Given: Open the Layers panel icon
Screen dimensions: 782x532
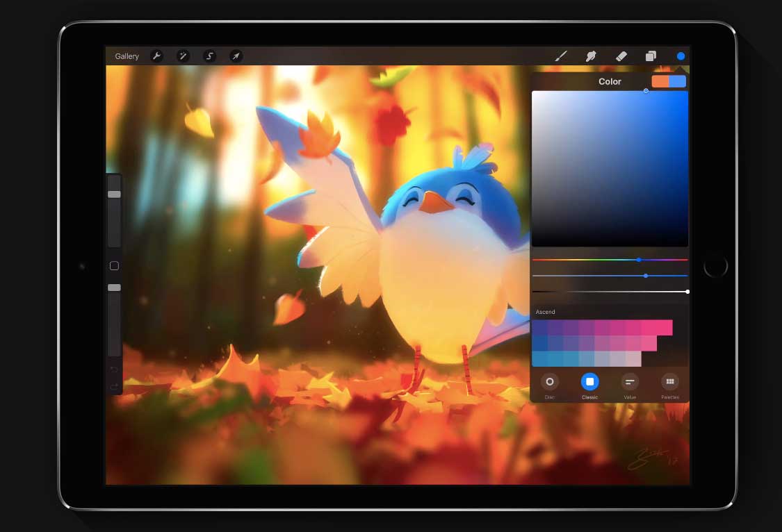Looking at the screenshot, I should pos(651,56).
